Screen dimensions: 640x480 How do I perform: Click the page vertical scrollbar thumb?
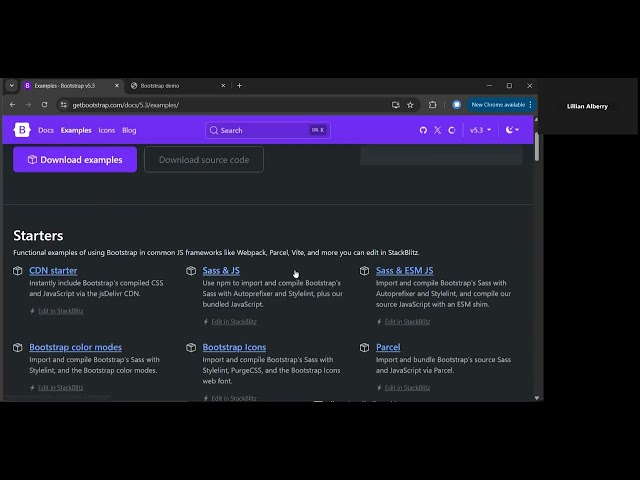pos(537,147)
